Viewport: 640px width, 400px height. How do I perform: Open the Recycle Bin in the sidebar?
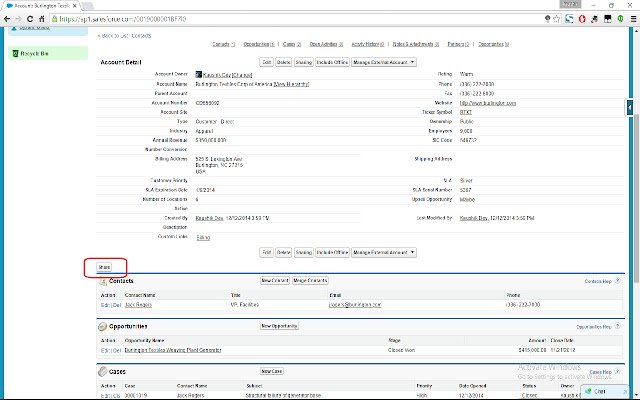(34, 53)
